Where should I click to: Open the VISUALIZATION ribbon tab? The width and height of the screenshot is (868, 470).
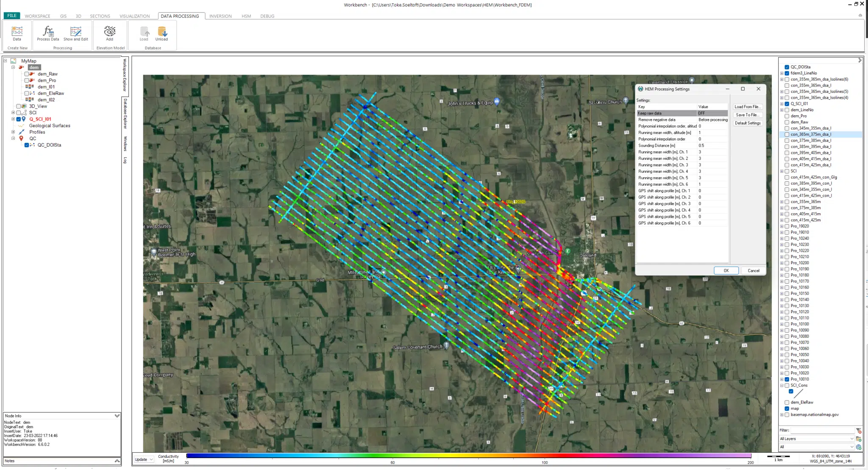tap(134, 16)
